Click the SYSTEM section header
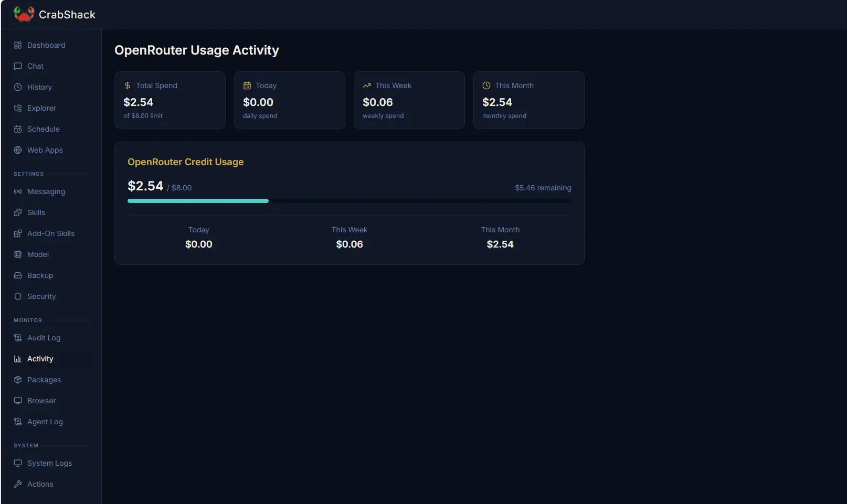The width and height of the screenshot is (847, 504). (x=26, y=445)
